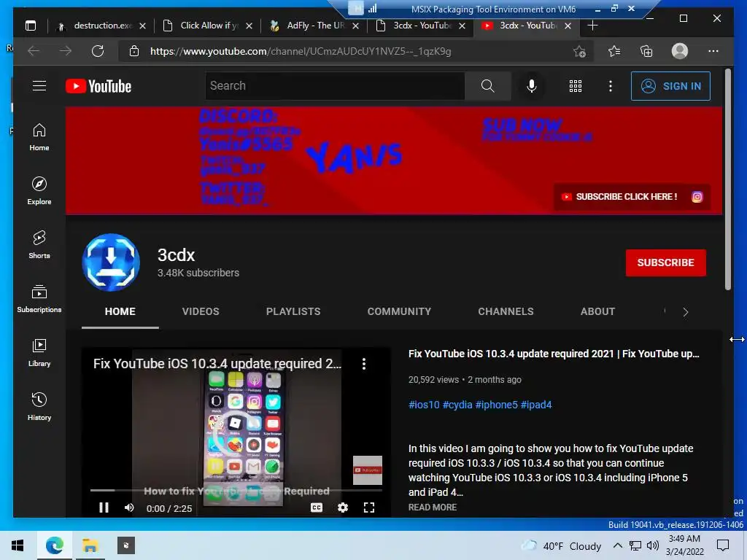The image size is (747, 560).
Task: Open History in the sidebar
Action: pyautogui.click(x=39, y=406)
